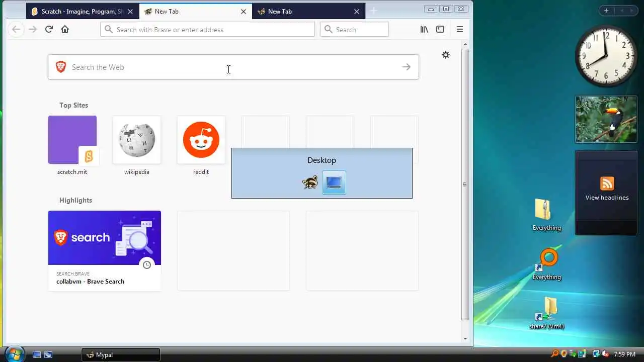Open the browser home page icon

click(x=65, y=29)
